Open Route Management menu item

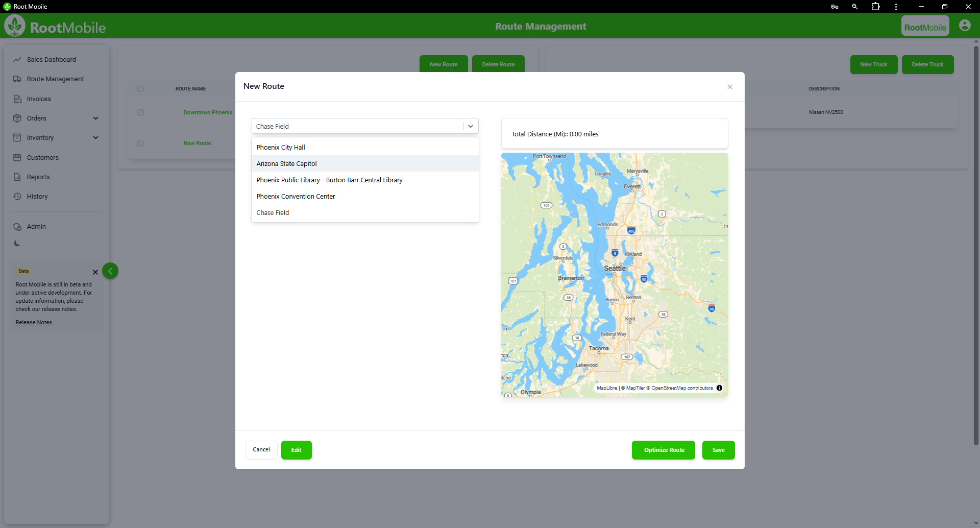coord(55,79)
